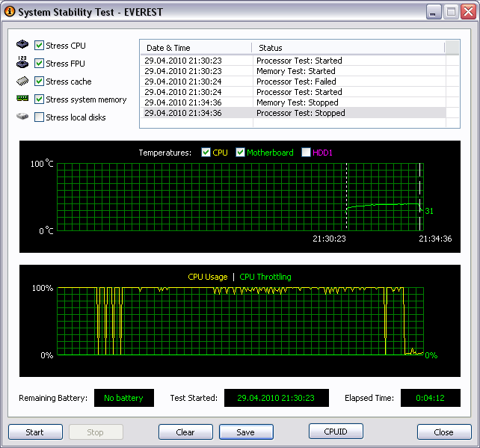This screenshot has height=448, width=480.
Task: Click the Start button
Action: pos(35,432)
